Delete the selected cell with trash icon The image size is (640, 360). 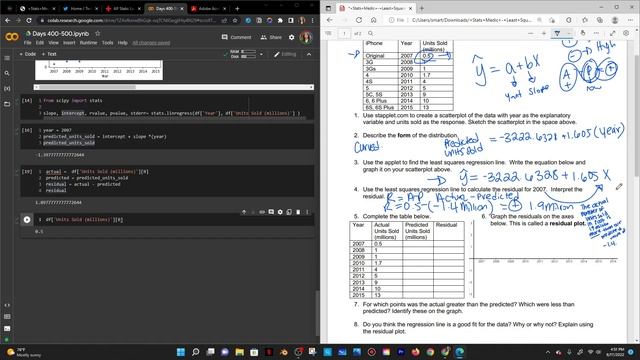point(298,212)
